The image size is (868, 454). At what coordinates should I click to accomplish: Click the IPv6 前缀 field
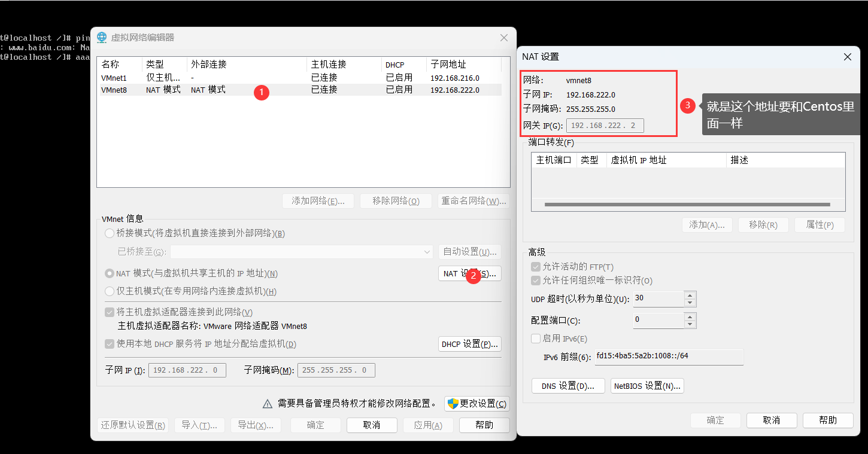pos(668,357)
